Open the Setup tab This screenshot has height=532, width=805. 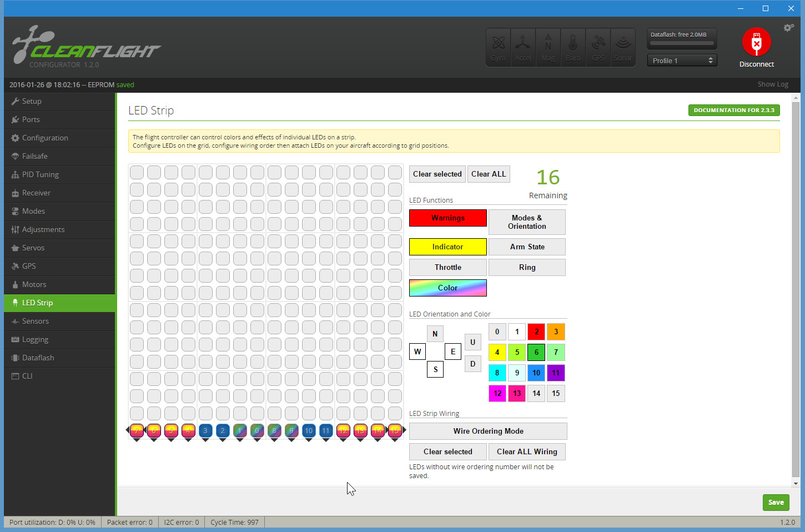point(59,101)
